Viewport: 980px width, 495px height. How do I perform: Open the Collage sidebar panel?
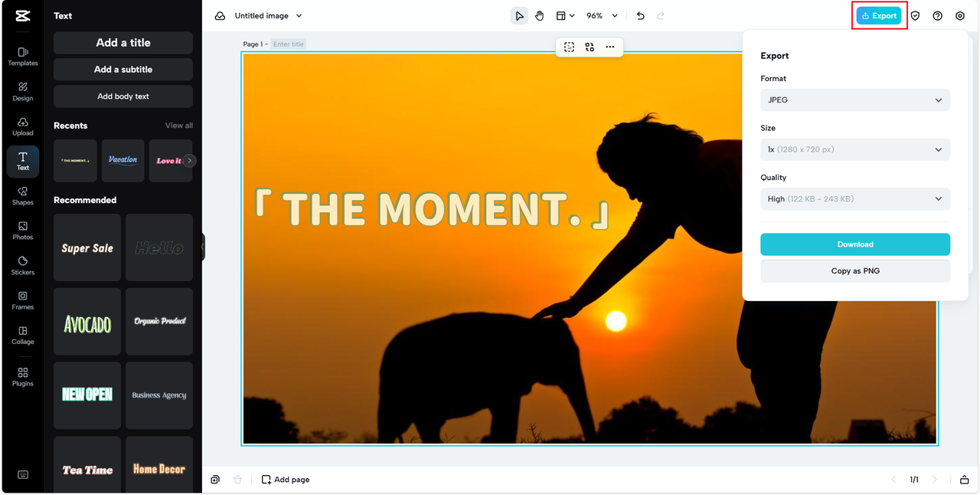23,336
